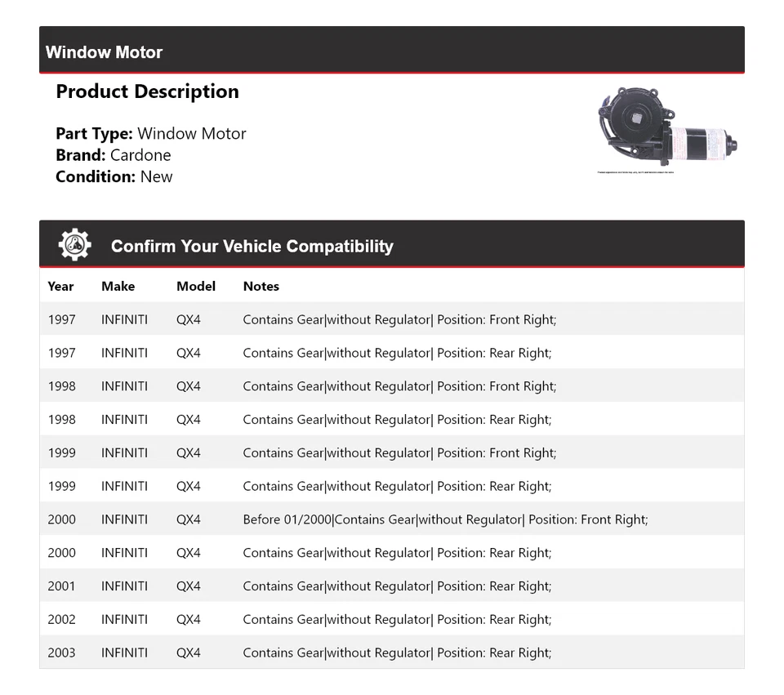Select the Before 01/2000 notes row
This screenshot has width=784, height=695.
tap(445, 519)
